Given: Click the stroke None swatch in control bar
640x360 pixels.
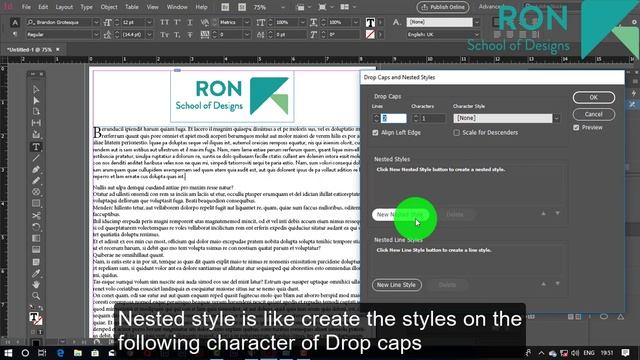Looking at the screenshot, I should [x=370, y=35].
